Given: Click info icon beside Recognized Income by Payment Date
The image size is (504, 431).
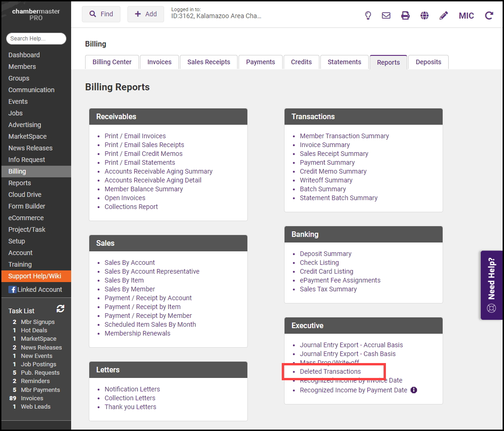Looking at the screenshot, I should coord(414,390).
